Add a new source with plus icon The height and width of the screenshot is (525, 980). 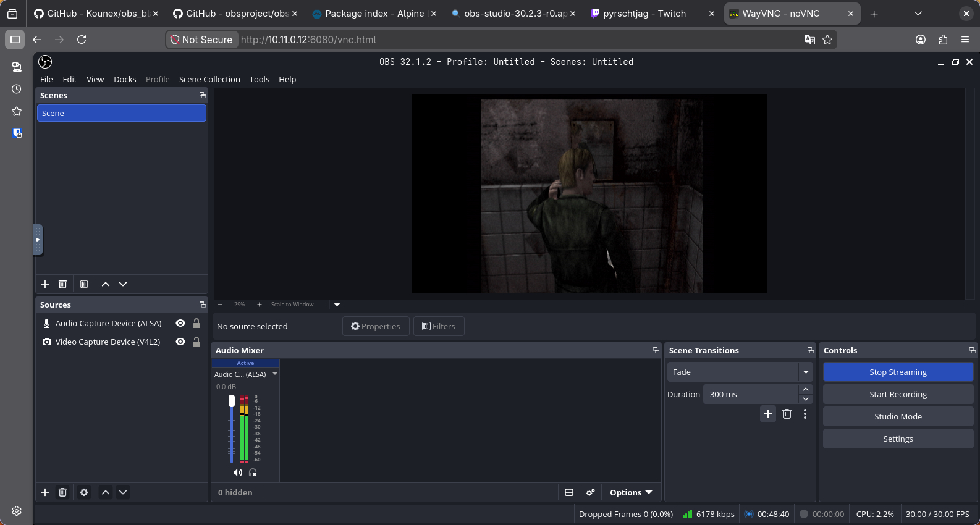[x=45, y=492]
